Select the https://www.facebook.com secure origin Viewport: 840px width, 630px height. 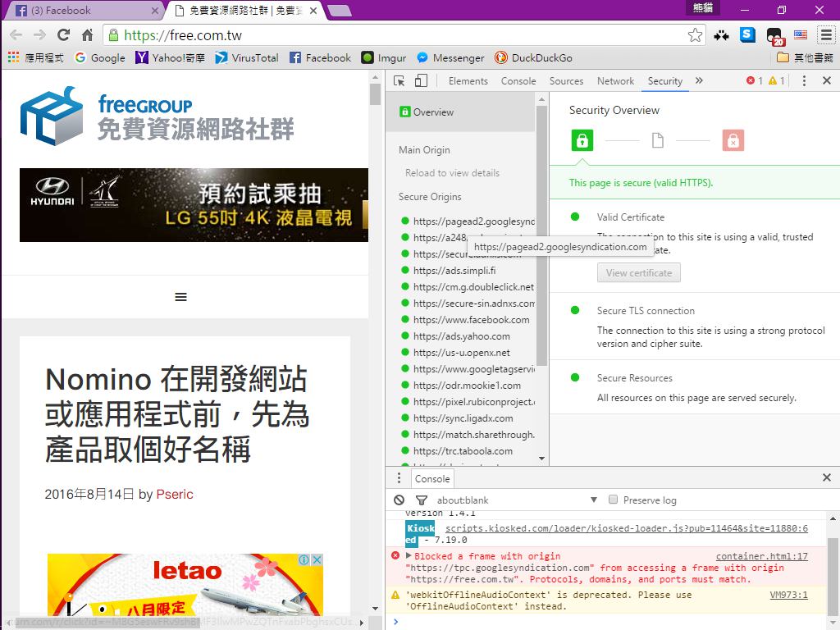[x=471, y=320]
